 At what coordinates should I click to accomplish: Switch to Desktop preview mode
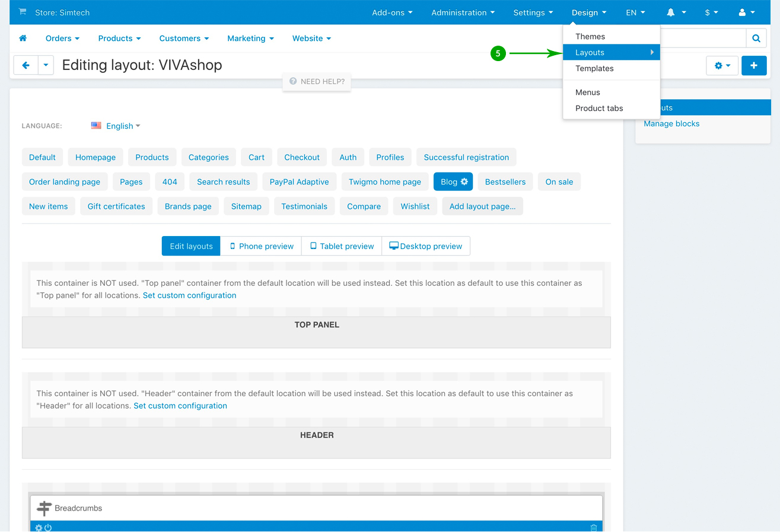click(425, 246)
